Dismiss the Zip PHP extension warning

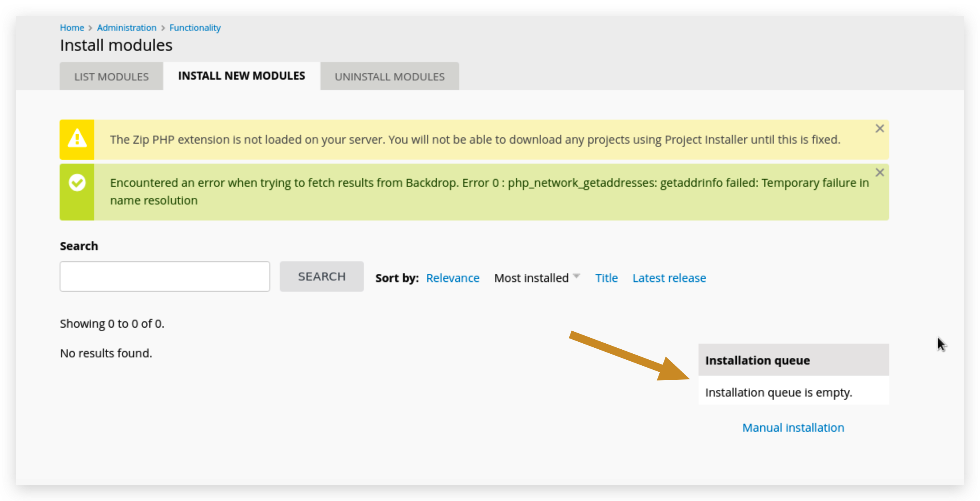click(x=880, y=128)
